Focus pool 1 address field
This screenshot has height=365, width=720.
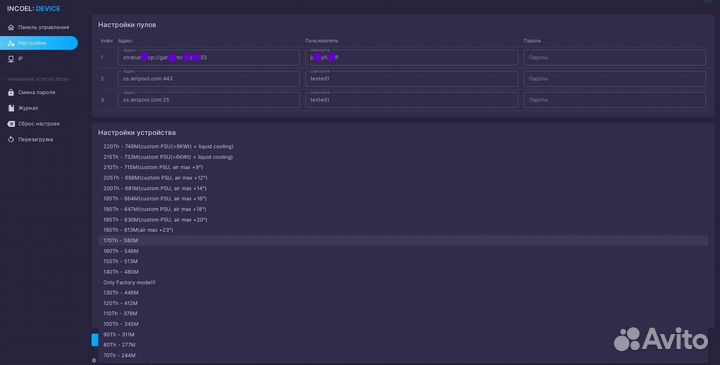pos(209,57)
